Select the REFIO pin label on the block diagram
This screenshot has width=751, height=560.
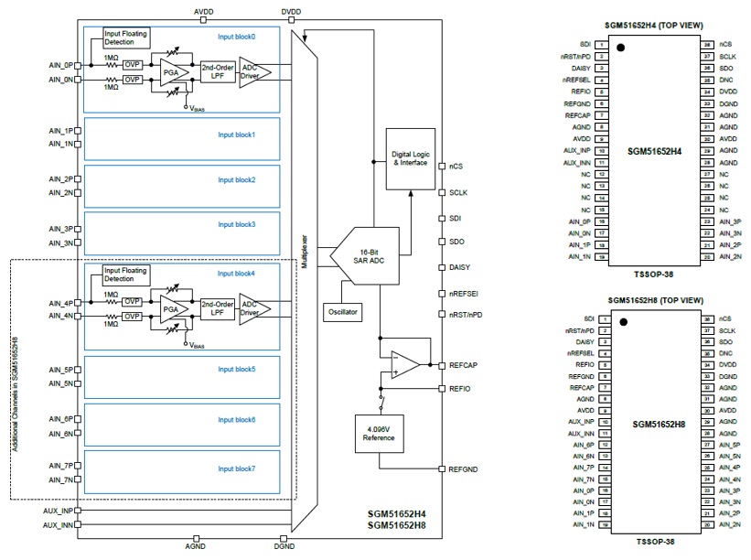[460, 389]
